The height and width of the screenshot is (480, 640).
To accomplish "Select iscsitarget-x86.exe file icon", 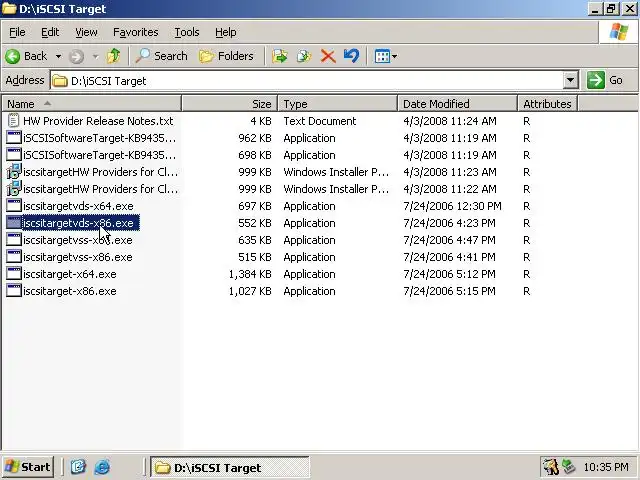I will (x=13, y=291).
